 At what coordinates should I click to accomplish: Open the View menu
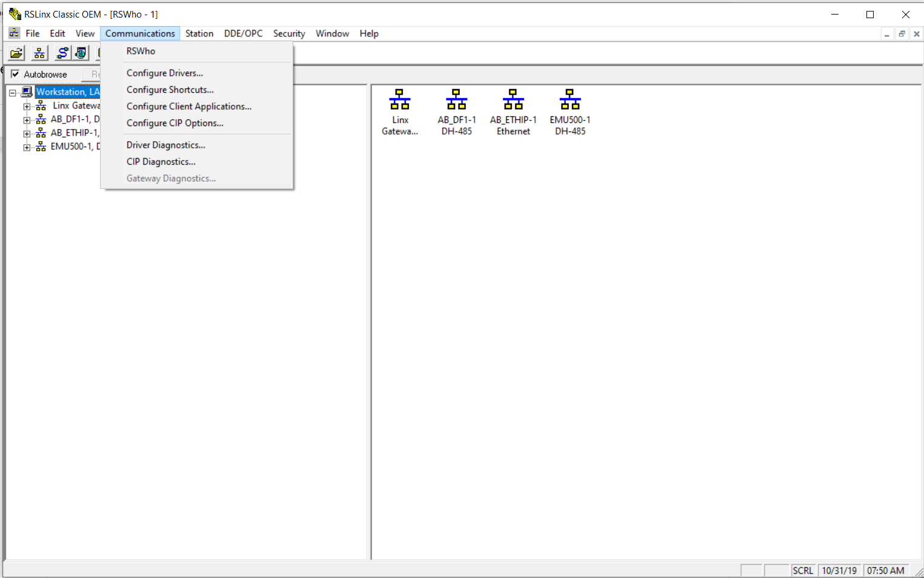(85, 33)
